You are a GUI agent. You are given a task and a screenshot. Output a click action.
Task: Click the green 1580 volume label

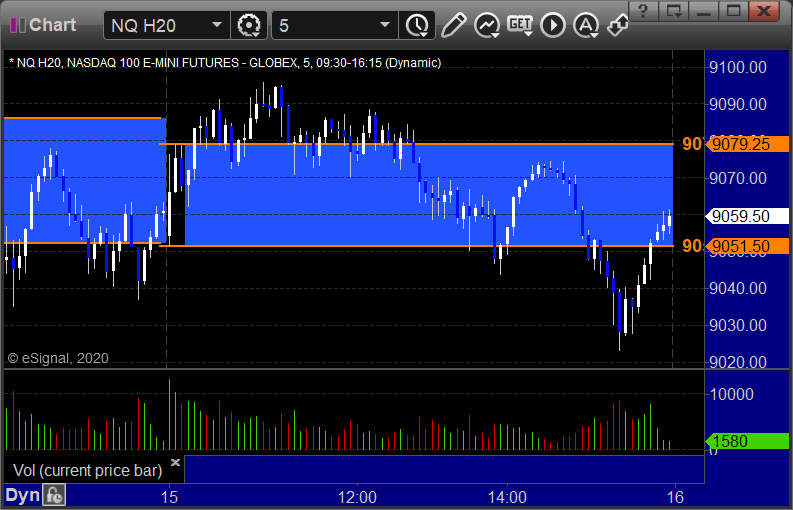coord(747,441)
